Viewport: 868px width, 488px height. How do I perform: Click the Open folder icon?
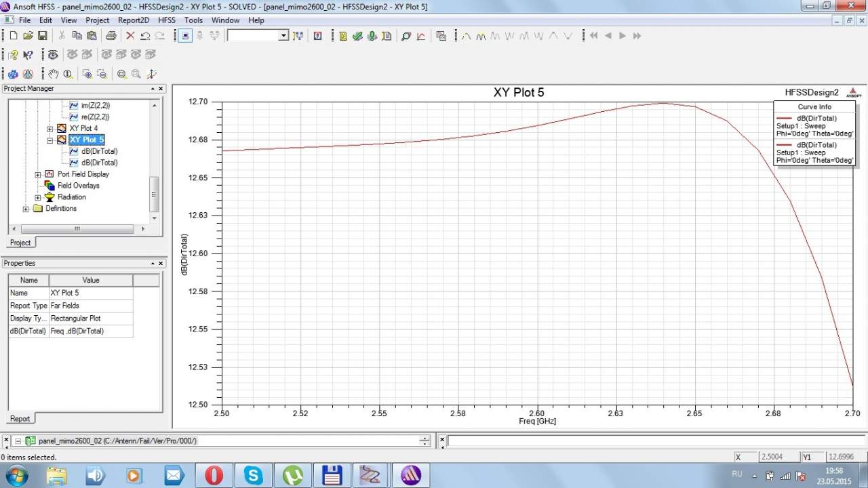(28, 36)
